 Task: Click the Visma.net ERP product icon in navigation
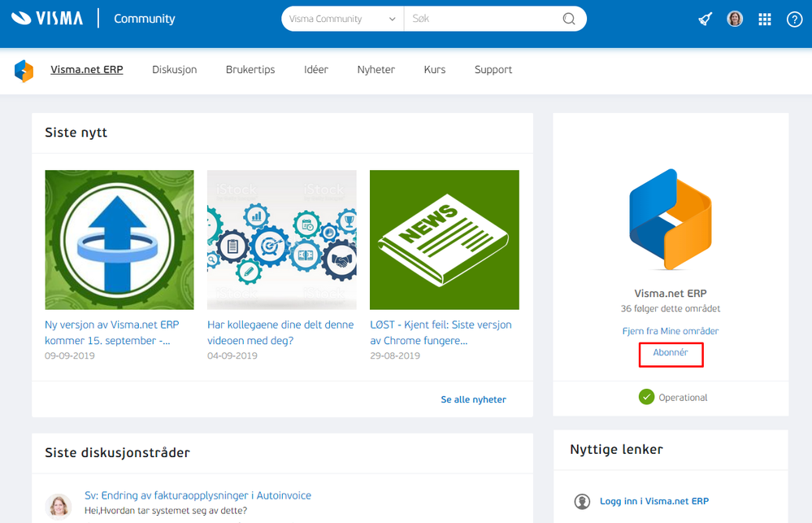tap(24, 71)
